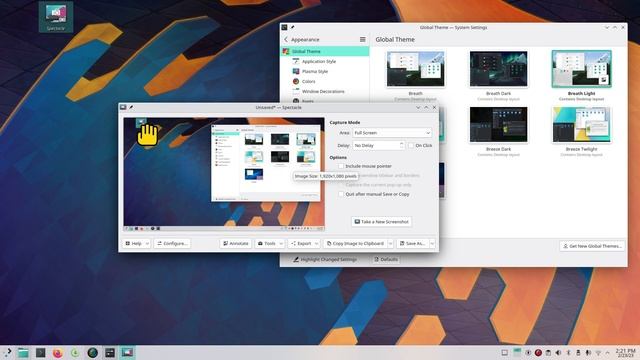
Task: Show hidden system tray icons arrow
Action: (607, 353)
